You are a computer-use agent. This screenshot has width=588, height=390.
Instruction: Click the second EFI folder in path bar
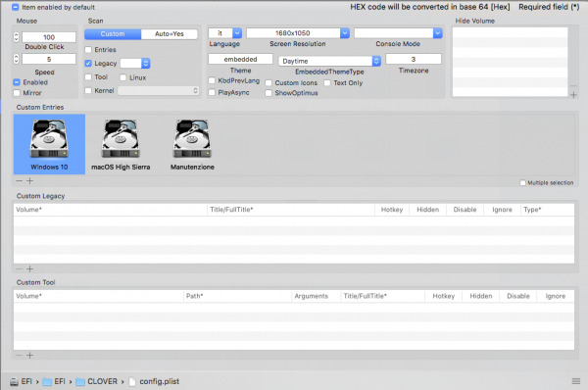[54, 381]
